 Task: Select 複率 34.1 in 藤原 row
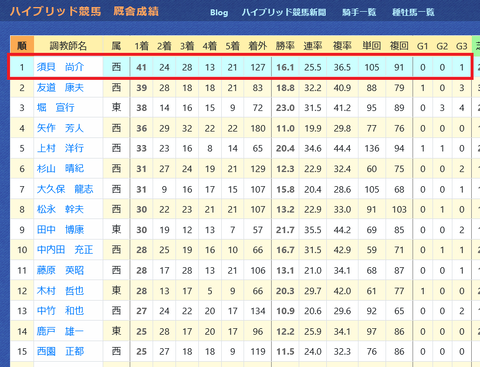(342, 271)
